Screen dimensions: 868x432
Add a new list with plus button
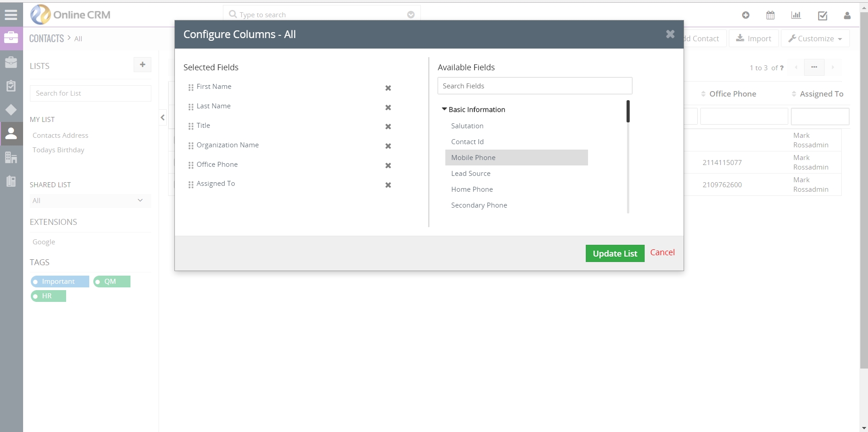pyautogui.click(x=142, y=65)
